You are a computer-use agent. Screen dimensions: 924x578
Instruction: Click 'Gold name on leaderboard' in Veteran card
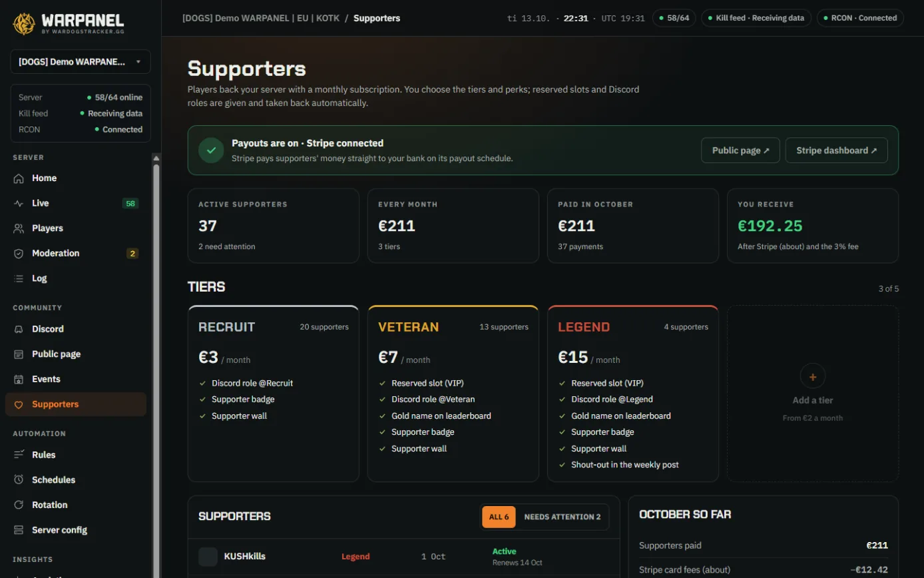(x=441, y=416)
